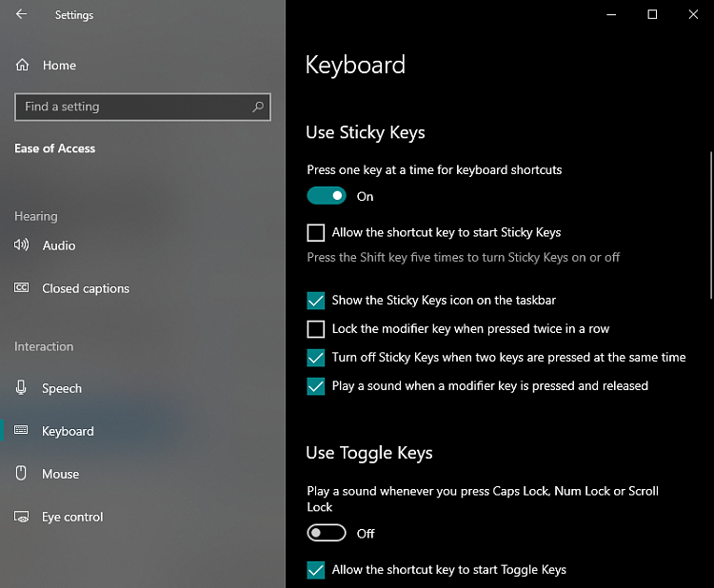This screenshot has width=714, height=588.
Task: Open Audio settings via speaker icon
Action: point(22,245)
